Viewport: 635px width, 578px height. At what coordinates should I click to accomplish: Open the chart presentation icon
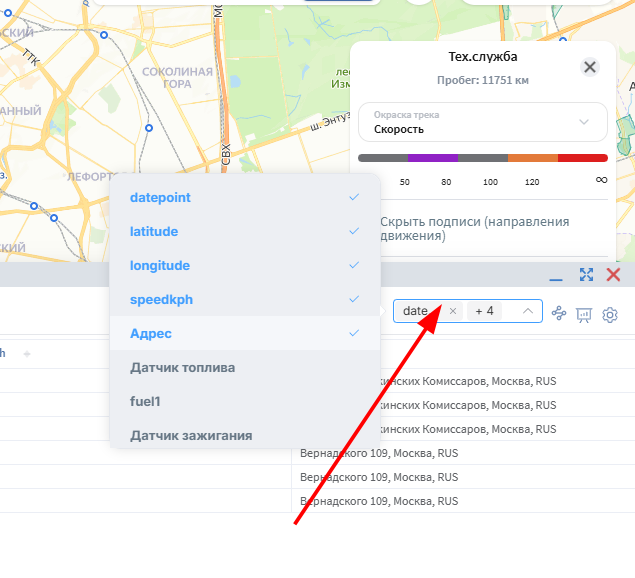point(584,315)
